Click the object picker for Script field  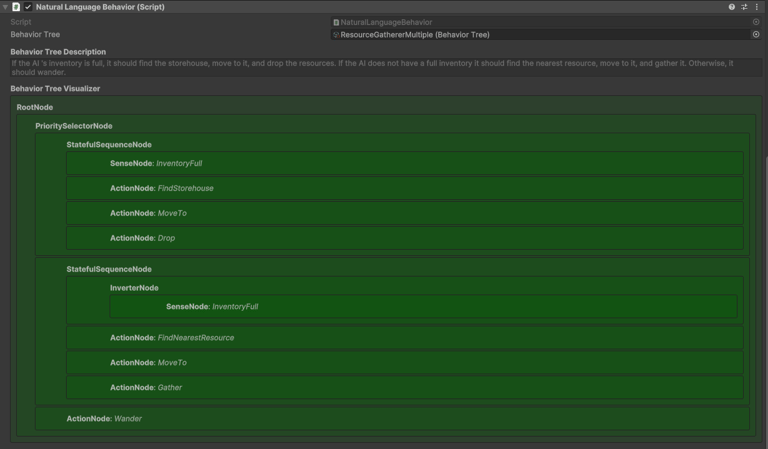pyautogui.click(x=756, y=22)
